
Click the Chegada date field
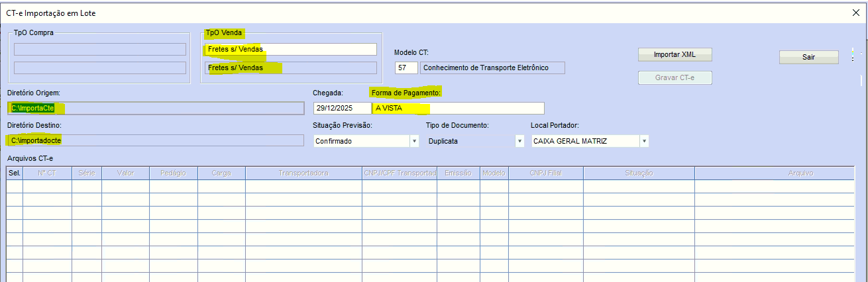tap(341, 108)
